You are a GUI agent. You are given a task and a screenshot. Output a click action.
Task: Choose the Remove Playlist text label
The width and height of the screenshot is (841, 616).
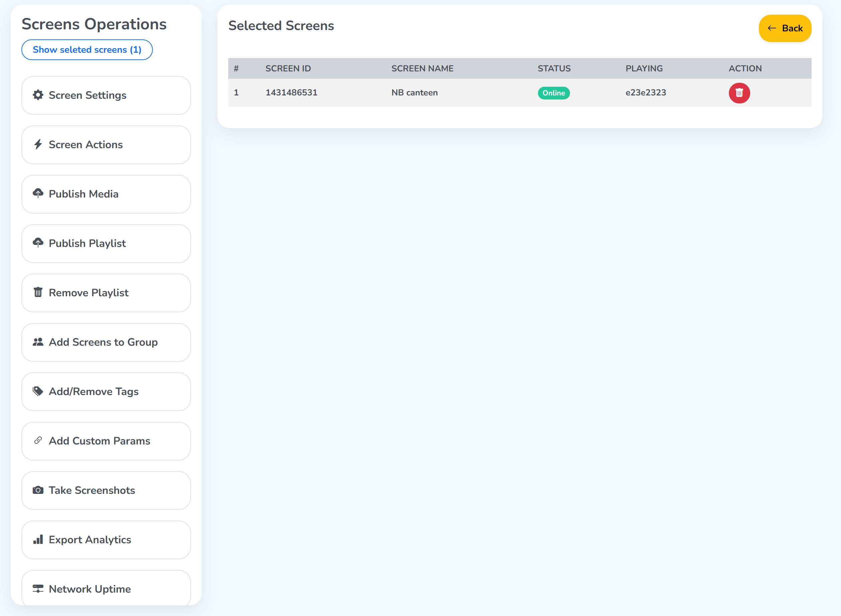(89, 293)
